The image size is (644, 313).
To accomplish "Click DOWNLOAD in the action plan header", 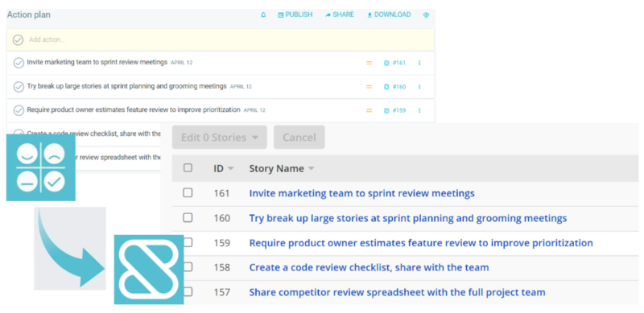I will [389, 14].
